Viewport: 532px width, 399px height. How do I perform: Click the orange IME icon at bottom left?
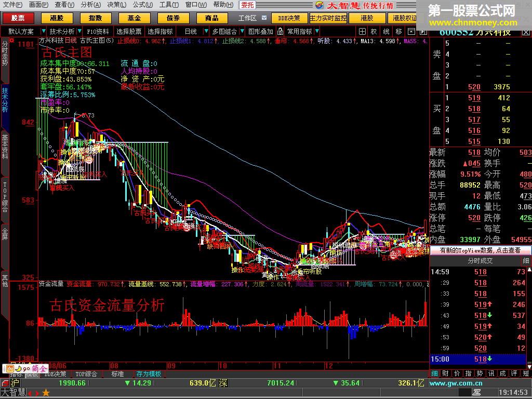pyautogui.click(x=10, y=369)
